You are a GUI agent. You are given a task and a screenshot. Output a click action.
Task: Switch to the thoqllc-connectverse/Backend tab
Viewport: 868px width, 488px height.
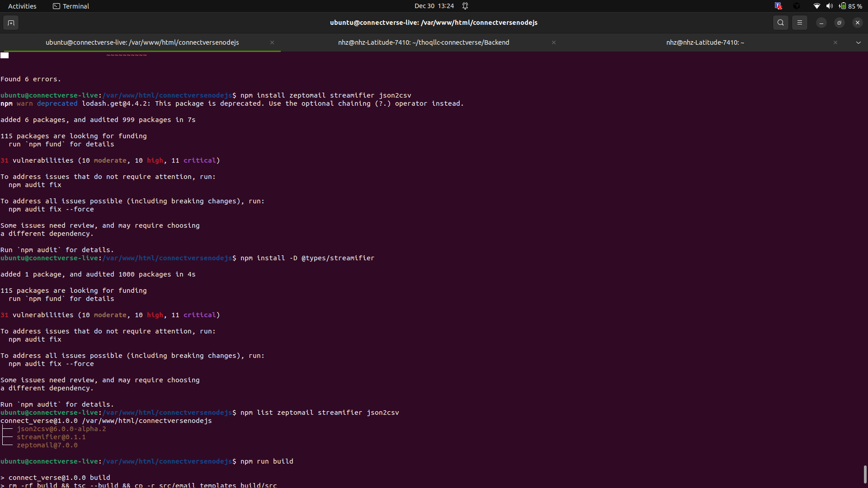[x=423, y=42]
